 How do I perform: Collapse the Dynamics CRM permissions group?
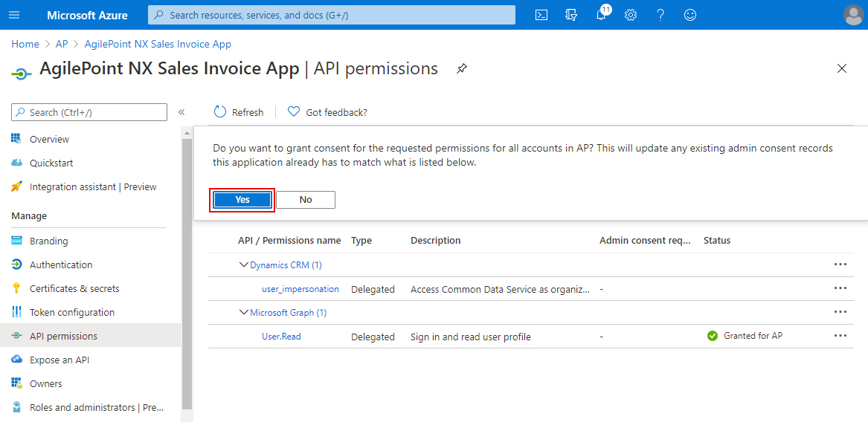pyautogui.click(x=243, y=265)
